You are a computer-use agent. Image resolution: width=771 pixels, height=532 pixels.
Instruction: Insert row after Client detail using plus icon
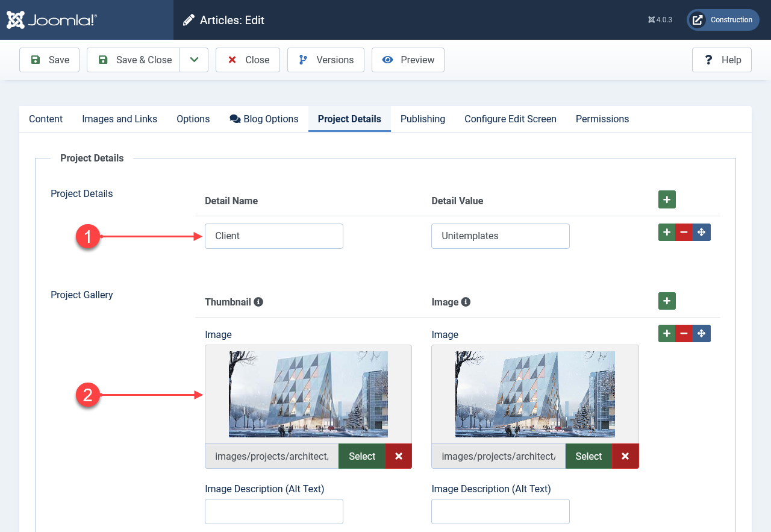point(667,232)
